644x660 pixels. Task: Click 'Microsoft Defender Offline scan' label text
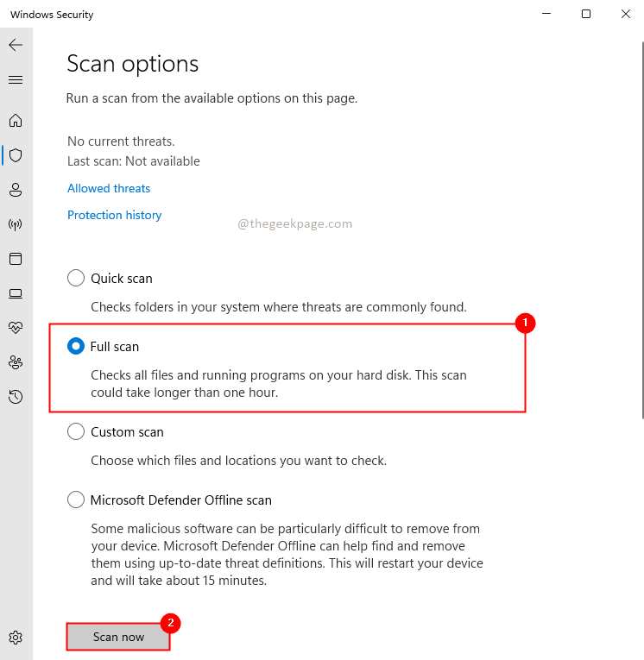pyautogui.click(x=181, y=500)
